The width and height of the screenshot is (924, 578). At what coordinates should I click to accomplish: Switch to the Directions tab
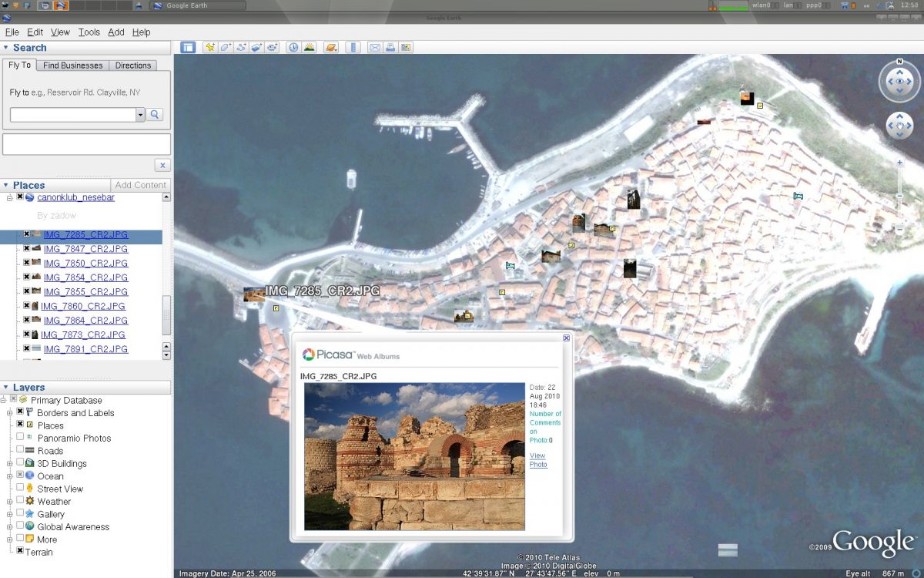click(133, 66)
